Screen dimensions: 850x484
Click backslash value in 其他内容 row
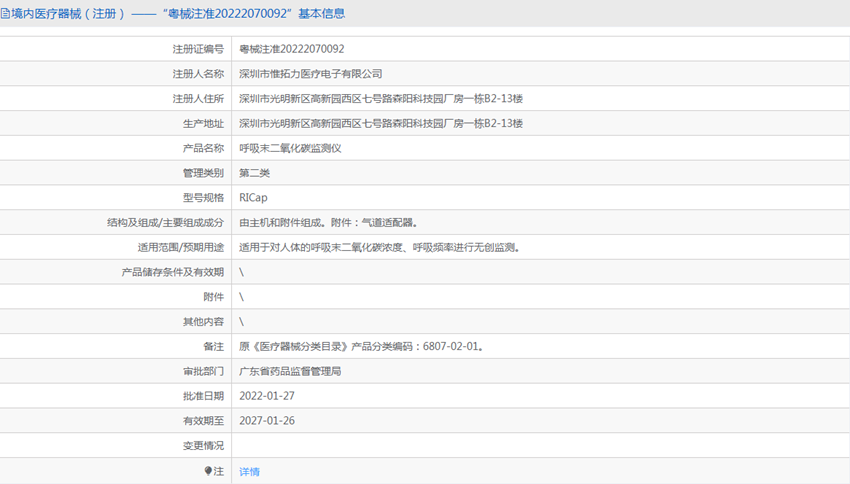(241, 322)
